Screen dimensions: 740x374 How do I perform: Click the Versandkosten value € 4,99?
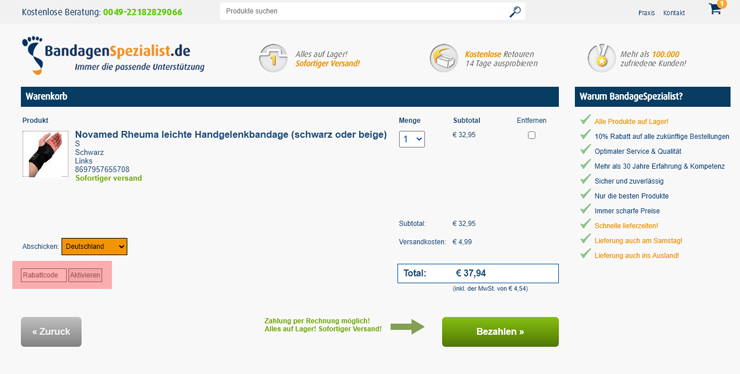tap(462, 242)
